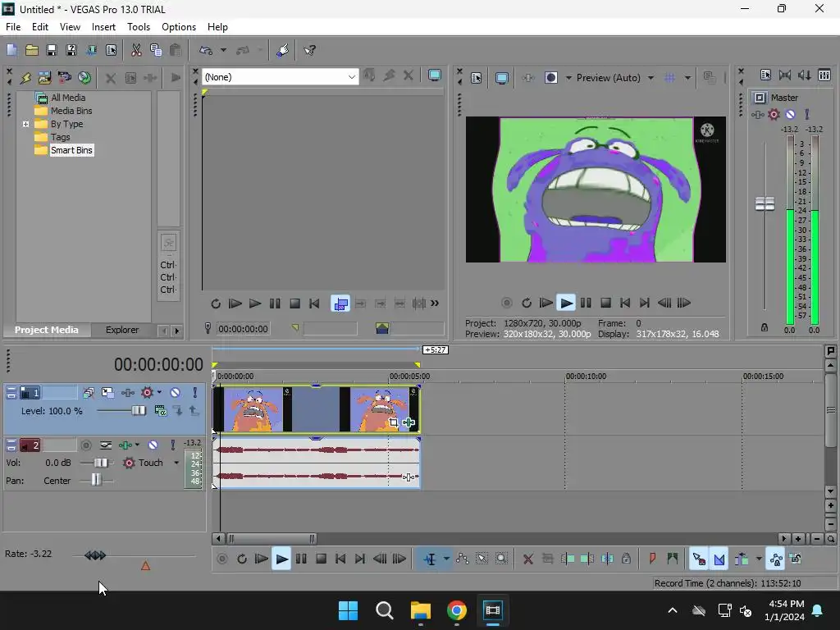Pause the video preview playback
This screenshot has width=840, height=630.
tap(586, 304)
